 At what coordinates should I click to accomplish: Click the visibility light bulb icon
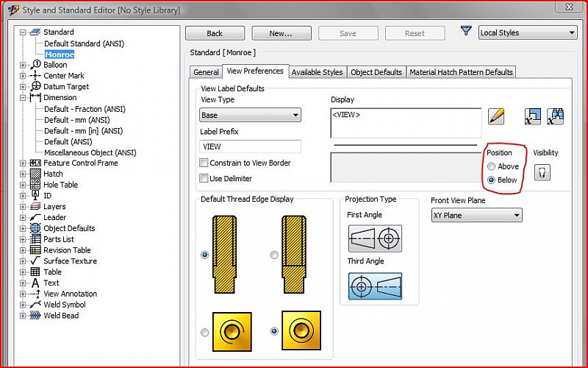[542, 172]
